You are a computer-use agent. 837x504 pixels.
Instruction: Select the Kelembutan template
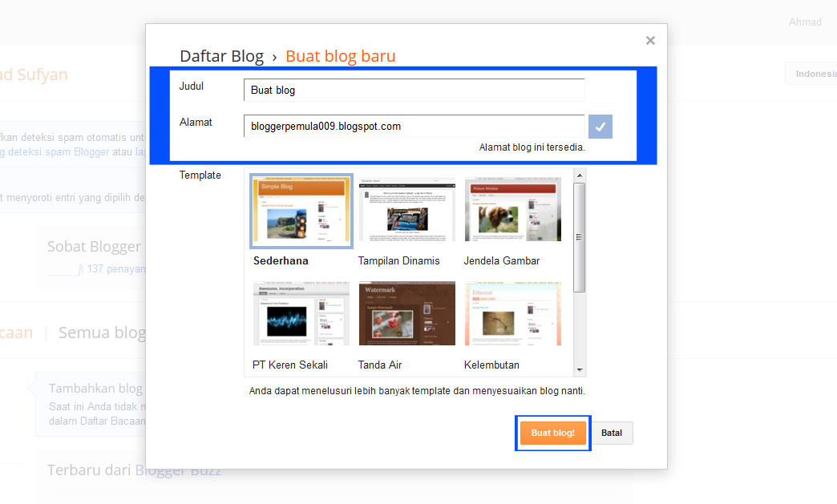[x=512, y=313]
